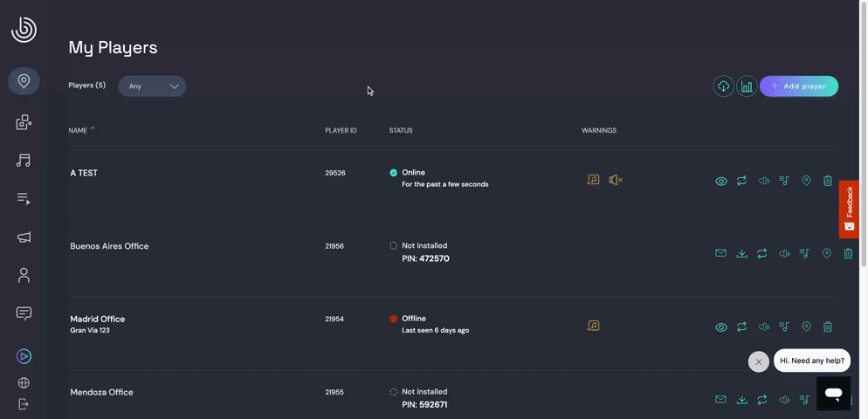Image resolution: width=868 pixels, height=419 pixels.
Task: Click the download icon for Buenos Aires Office
Action: click(x=741, y=253)
